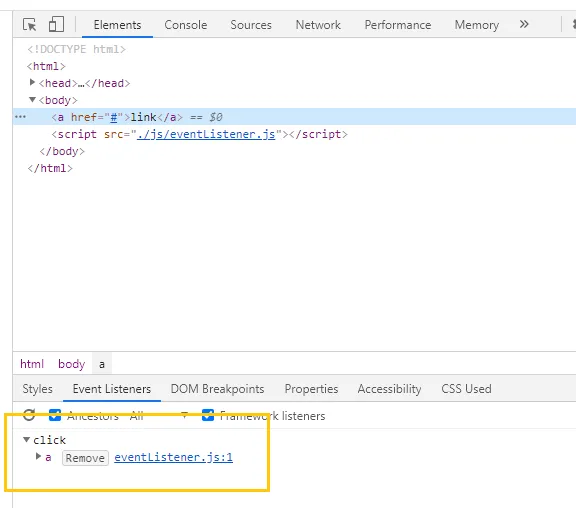Open the All listeners filter dropdown
Viewport: 576px width, 508px height.
[159, 416]
